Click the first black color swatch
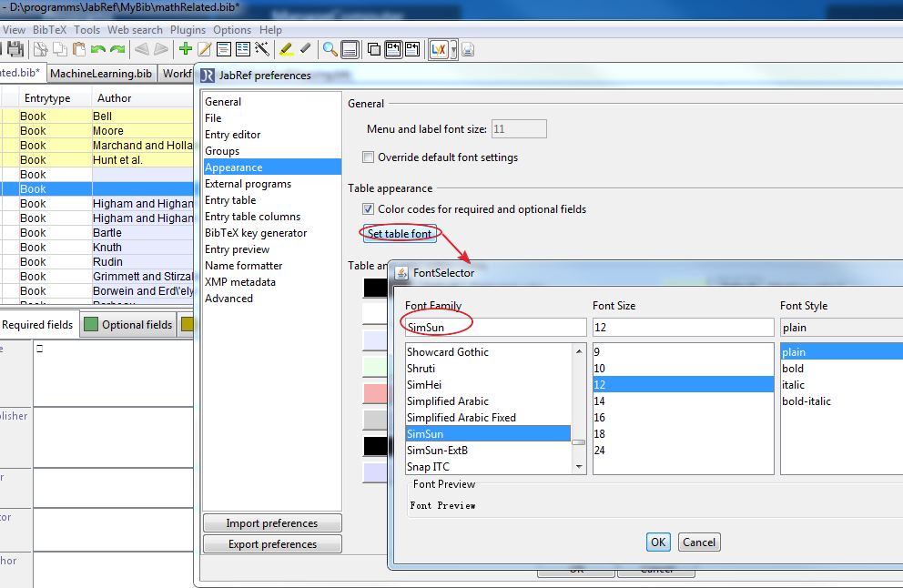Screen dimensions: 903x588 point(375,288)
